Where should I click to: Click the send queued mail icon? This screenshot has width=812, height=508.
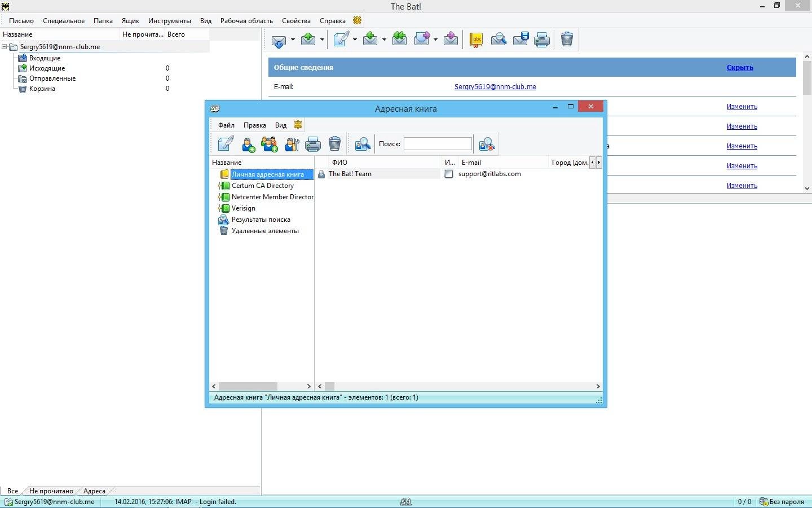click(x=308, y=39)
